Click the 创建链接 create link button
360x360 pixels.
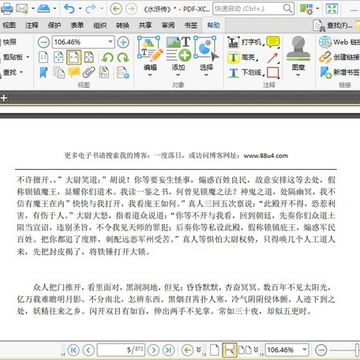pos(339,57)
